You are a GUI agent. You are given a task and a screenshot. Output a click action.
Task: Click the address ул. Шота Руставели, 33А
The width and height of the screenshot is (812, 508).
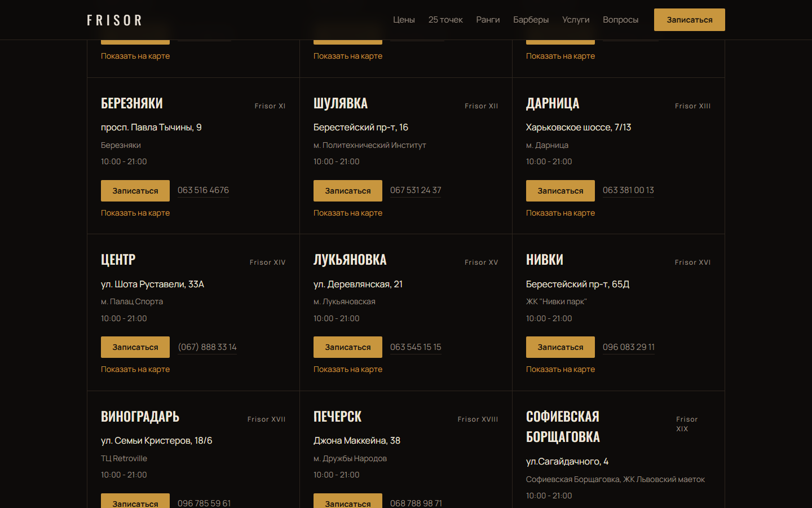coord(152,284)
